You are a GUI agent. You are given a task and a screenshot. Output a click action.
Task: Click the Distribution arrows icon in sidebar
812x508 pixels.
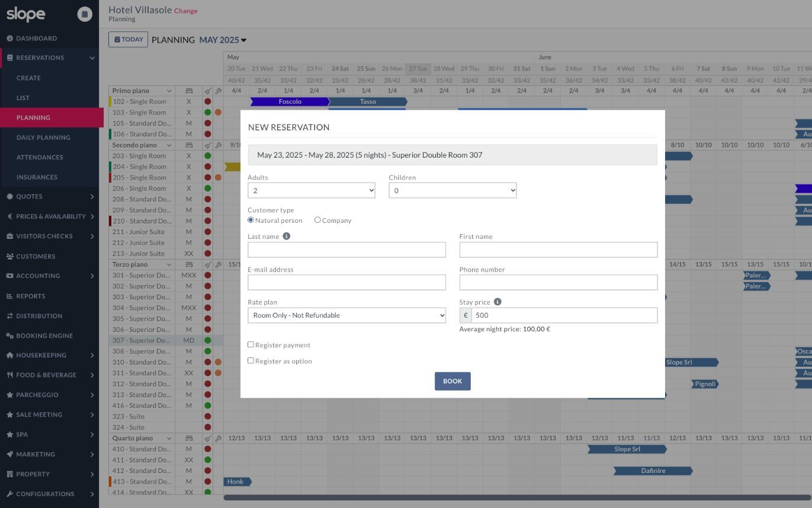click(x=9, y=316)
